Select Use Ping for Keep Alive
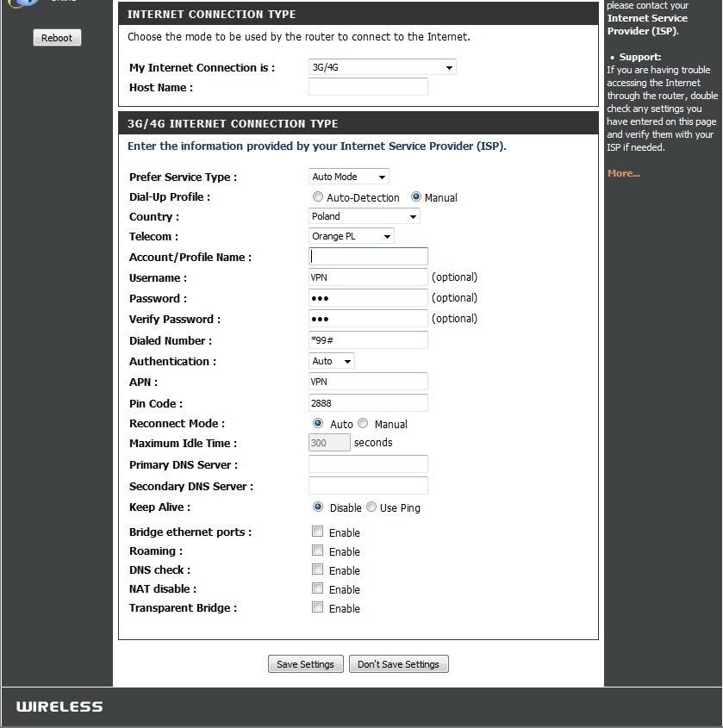 (x=371, y=507)
